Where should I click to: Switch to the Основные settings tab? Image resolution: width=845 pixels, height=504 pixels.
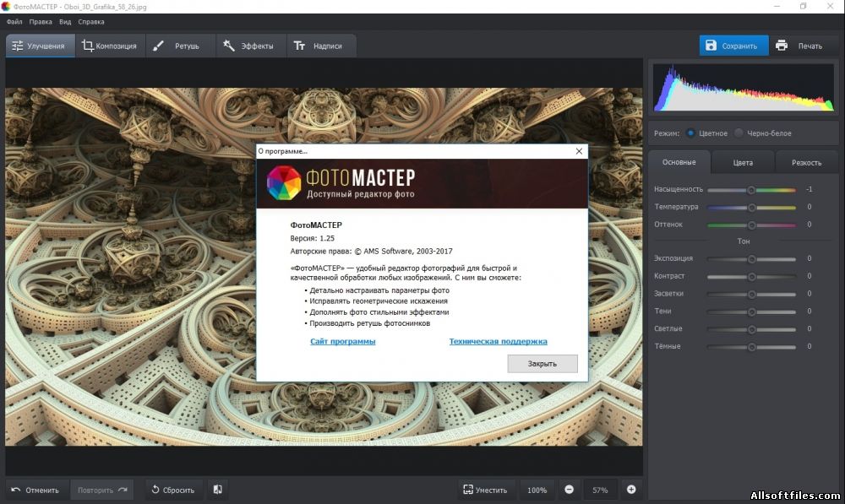(679, 162)
